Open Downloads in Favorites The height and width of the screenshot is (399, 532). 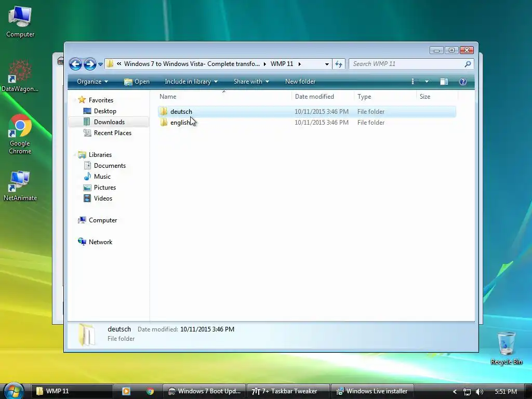pyautogui.click(x=109, y=122)
